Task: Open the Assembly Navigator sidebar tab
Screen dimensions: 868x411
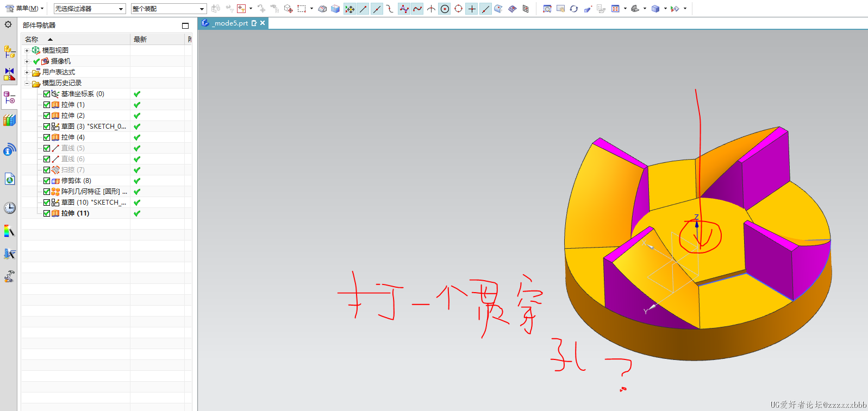Action: [x=9, y=52]
